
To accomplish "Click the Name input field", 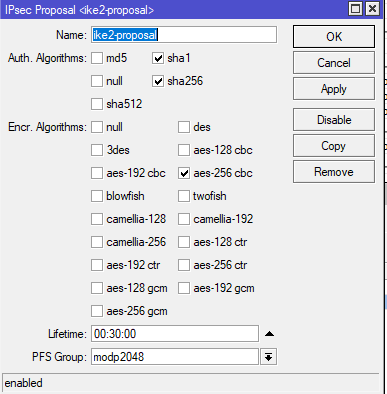I will coord(184,35).
